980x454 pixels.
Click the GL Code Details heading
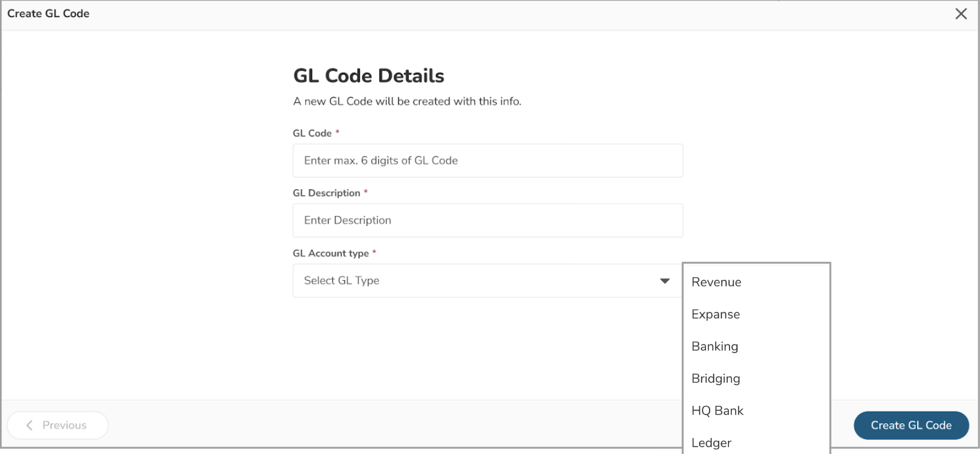[369, 76]
